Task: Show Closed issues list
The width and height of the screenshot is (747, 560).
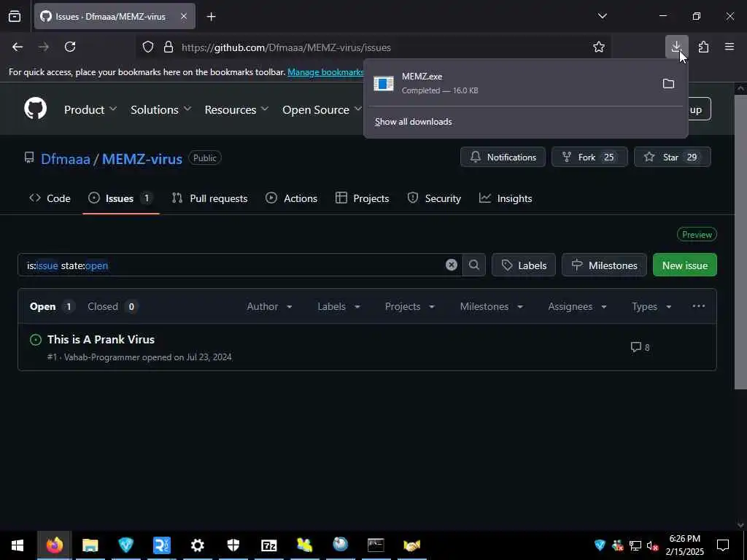Action: tap(113, 306)
